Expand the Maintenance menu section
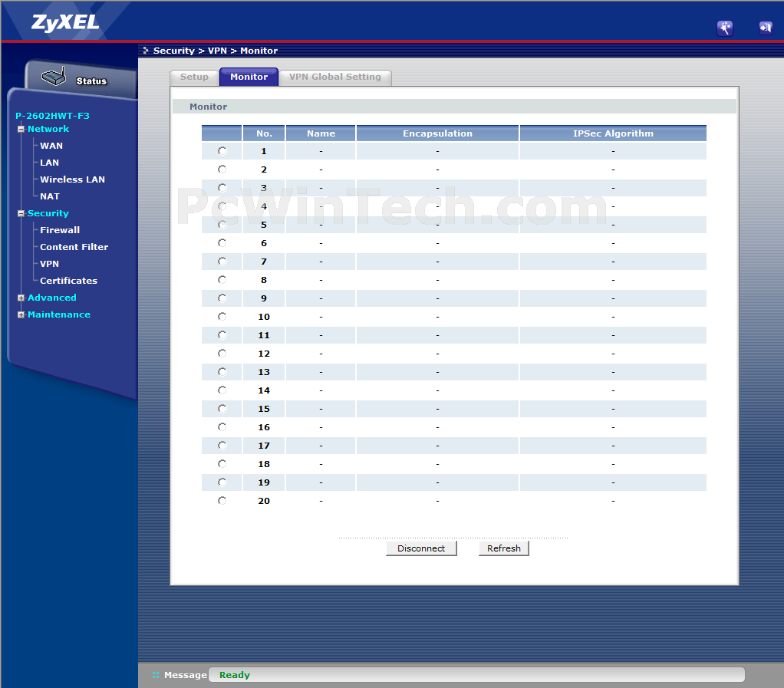The image size is (784, 688). [21, 315]
